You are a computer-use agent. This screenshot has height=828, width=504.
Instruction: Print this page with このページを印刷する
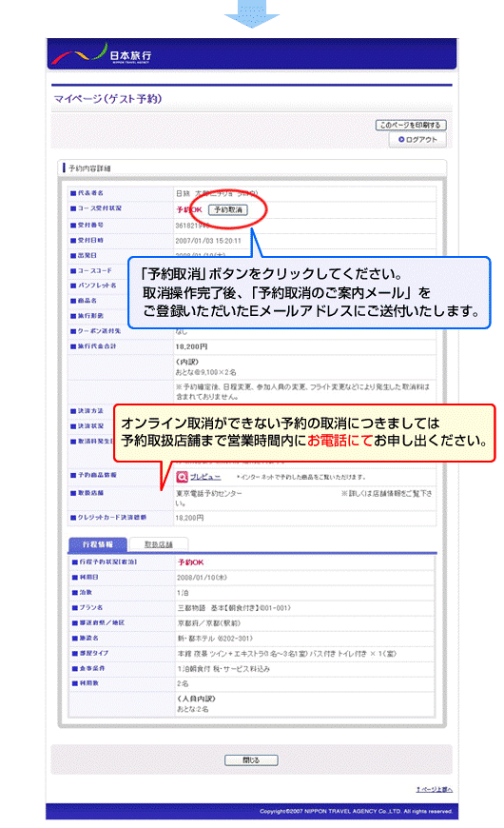[x=411, y=125]
